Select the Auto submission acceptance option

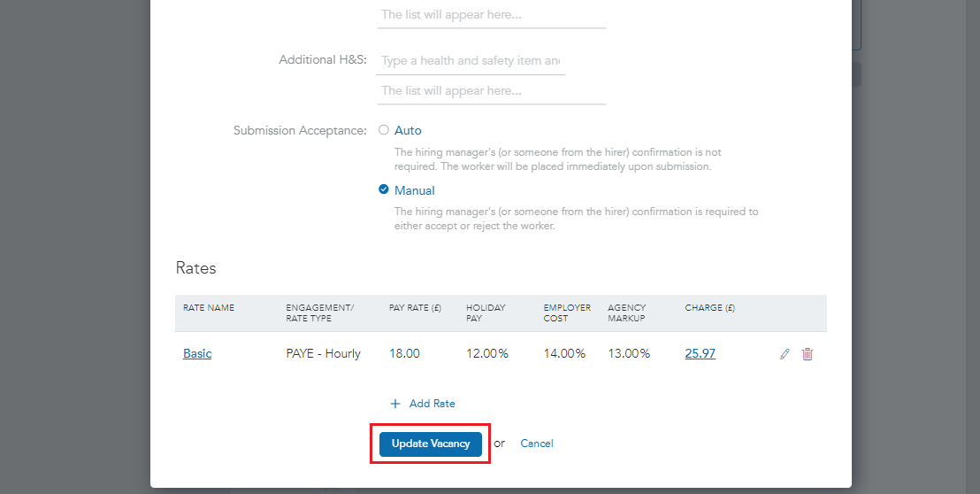[x=384, y=130]
